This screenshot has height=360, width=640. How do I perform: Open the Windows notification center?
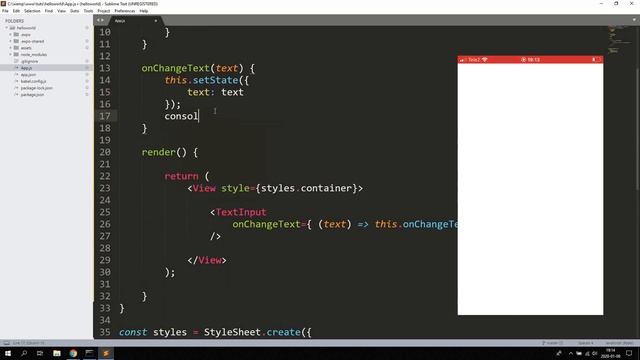tap(629, 353)
